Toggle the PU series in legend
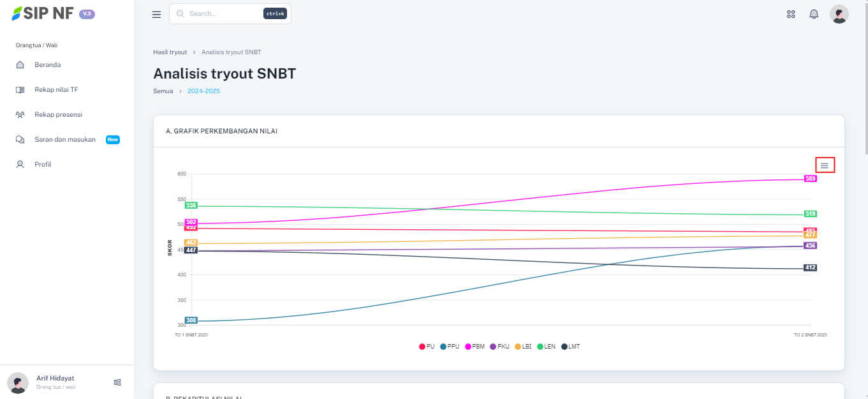This screenshot has height=399, width=868. click(427, 347)
